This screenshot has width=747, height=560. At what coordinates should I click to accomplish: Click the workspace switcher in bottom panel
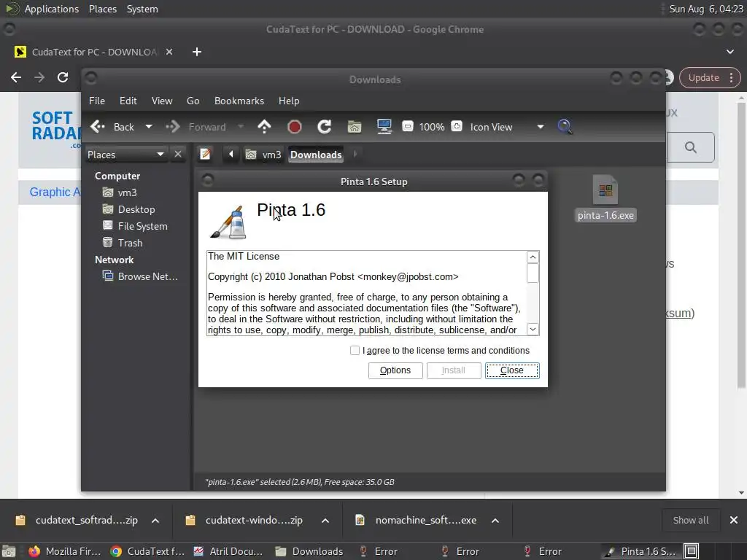[x=714, y=551]
